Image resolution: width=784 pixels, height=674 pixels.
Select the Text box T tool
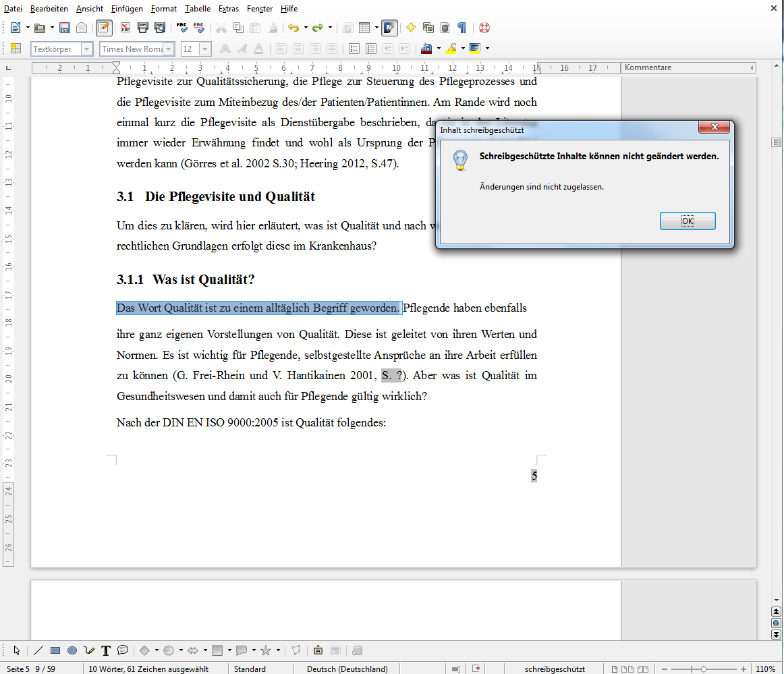105,650
